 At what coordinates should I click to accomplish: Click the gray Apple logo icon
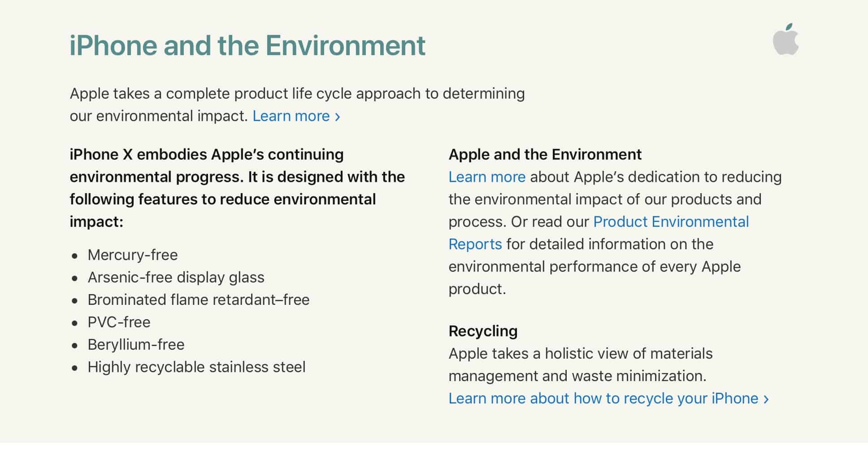coord(786,39)
